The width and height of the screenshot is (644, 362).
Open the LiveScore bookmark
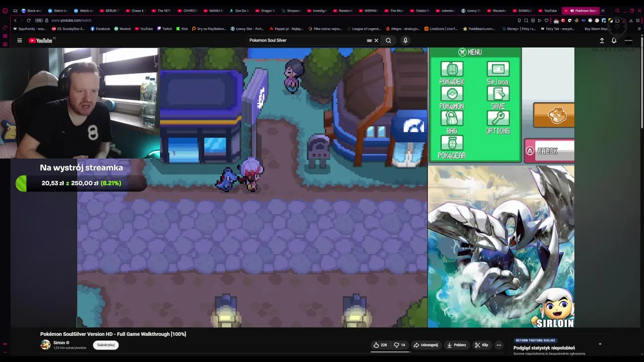(x=441, y=29)
